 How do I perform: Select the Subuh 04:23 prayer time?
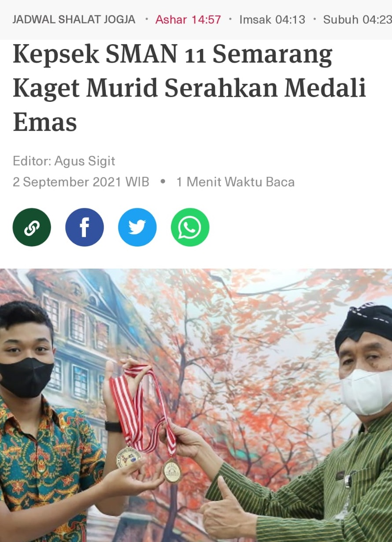(357, 19)
